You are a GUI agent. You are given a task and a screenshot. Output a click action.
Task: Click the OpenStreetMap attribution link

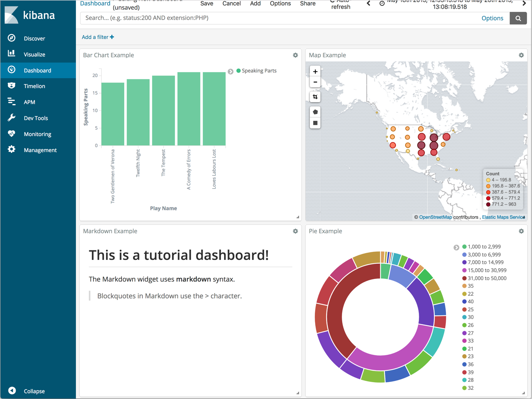tap(435, 217)
